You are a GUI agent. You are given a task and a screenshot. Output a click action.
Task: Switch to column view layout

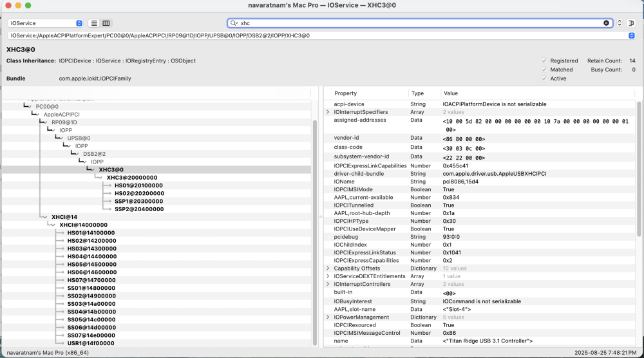pos(106,23)
